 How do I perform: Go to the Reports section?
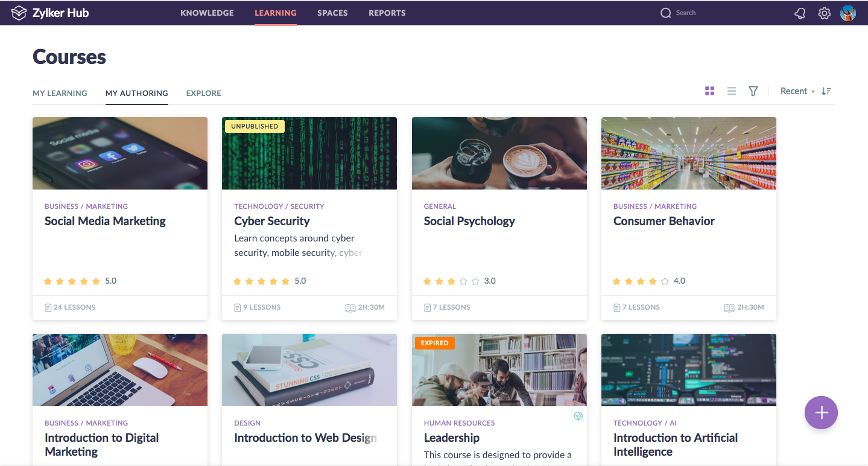click(387, 13)
